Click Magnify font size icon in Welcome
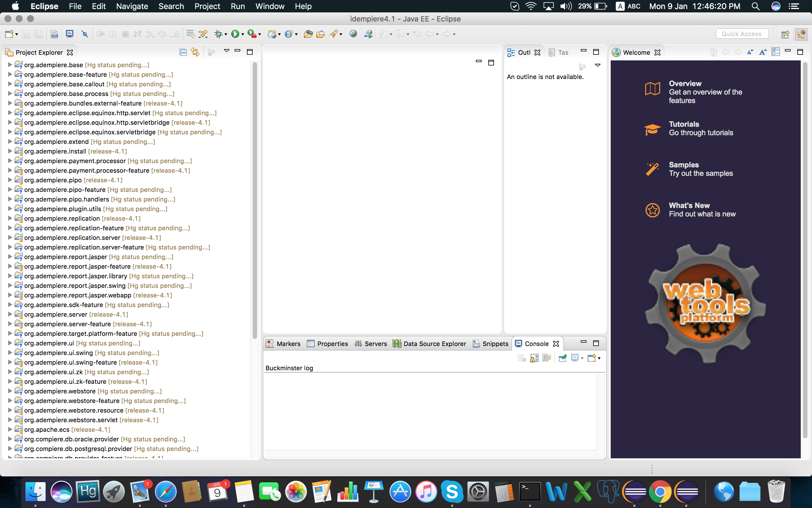The width and height of the screenshot is (812, 508). click(763, 52)
